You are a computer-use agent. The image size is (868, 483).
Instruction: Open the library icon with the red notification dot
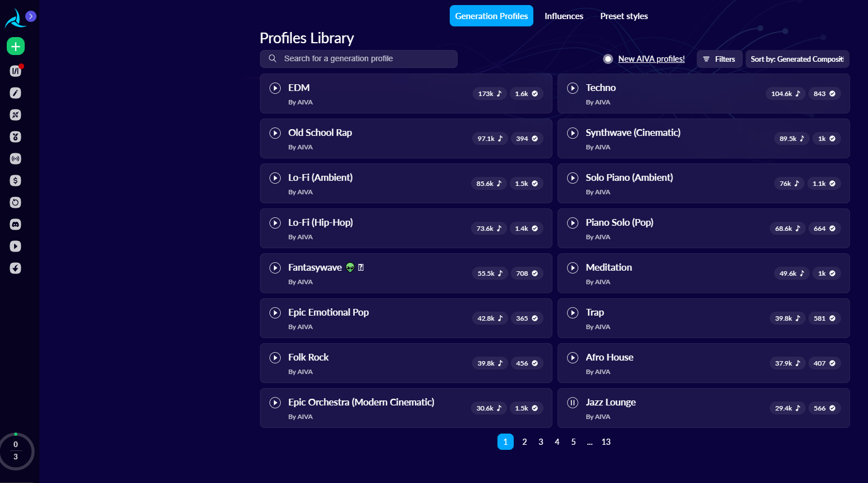(x=16, y=71)
